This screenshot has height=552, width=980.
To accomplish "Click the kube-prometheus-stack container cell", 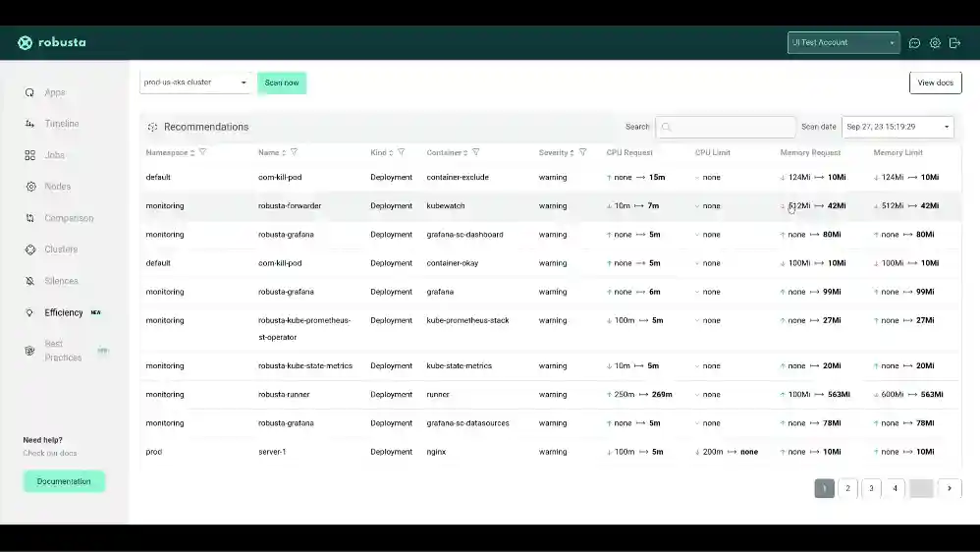I will click(467, 320).
